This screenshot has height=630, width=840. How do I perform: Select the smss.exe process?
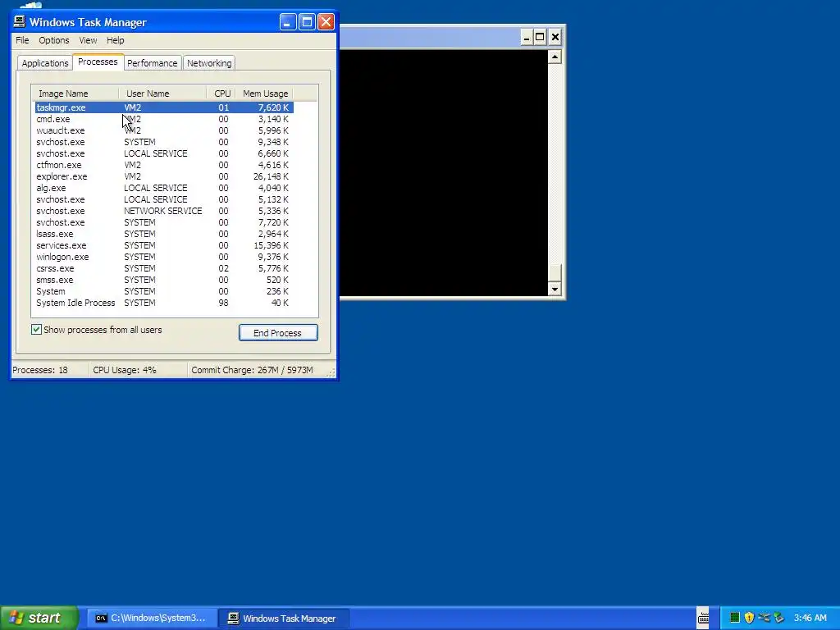(x=163, y=280)
